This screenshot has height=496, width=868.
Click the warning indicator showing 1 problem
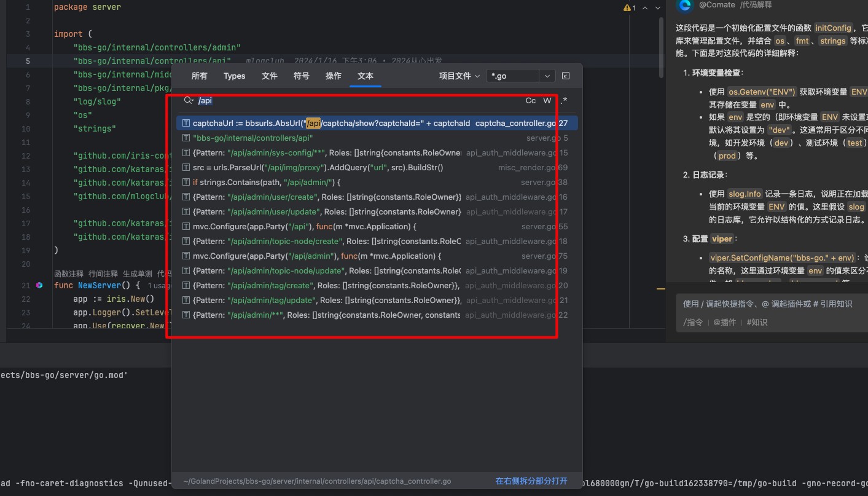click(x=630, y=8)
